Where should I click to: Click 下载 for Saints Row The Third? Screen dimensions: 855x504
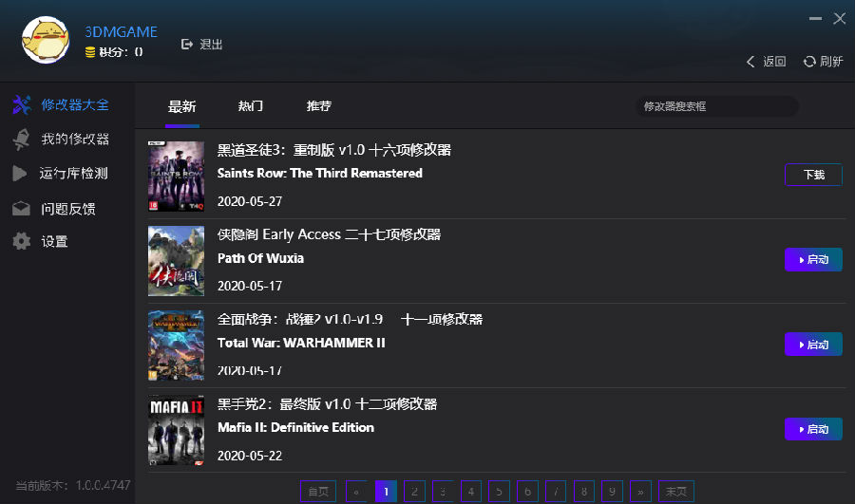[813, 175]
